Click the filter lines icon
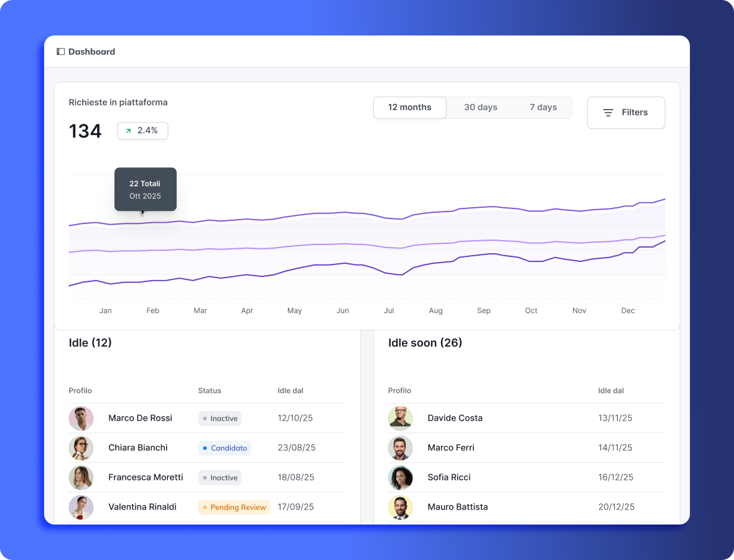Viewport: 734px width, 560px height. click(x=608, y=113)
